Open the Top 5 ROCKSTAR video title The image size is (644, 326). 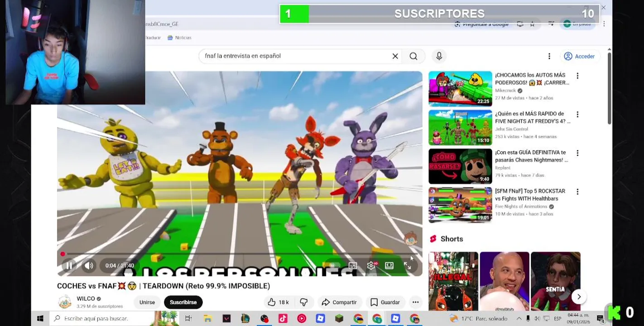tap(530, 195)
